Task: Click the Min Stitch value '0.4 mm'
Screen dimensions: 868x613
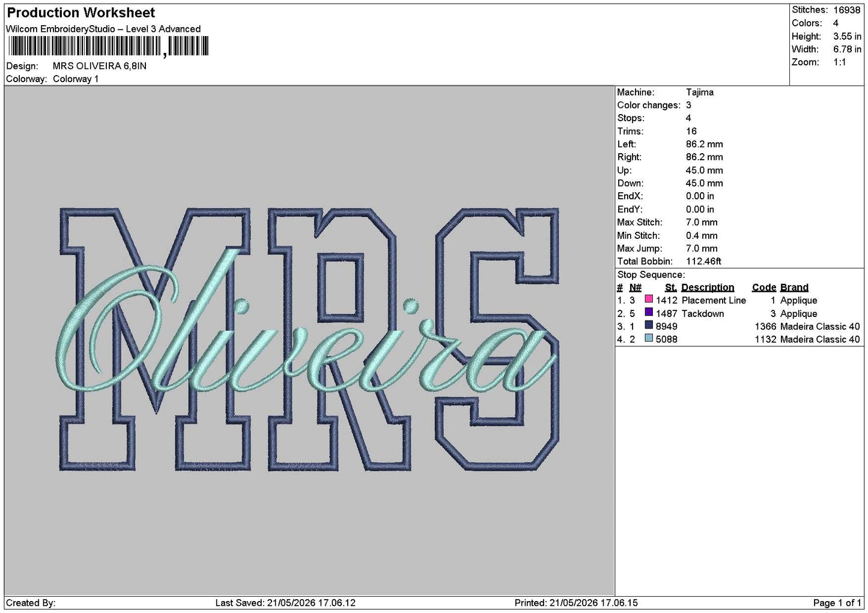Action: (x=702, y=236)
